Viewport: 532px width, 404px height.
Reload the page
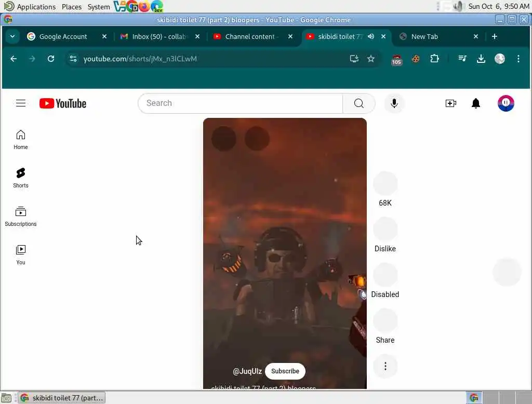coord(51,59)
